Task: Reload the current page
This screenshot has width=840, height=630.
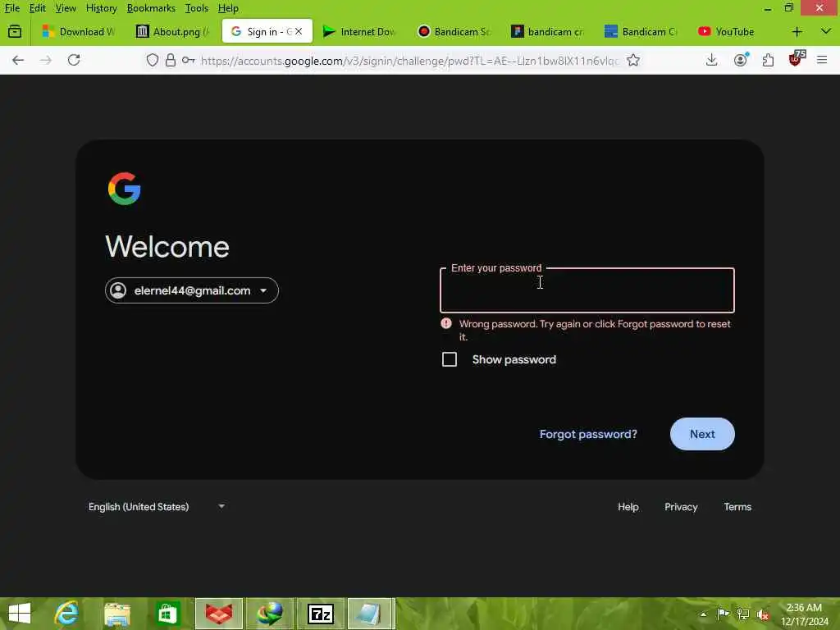Action: pyautogui.click(x=74, y=60)
